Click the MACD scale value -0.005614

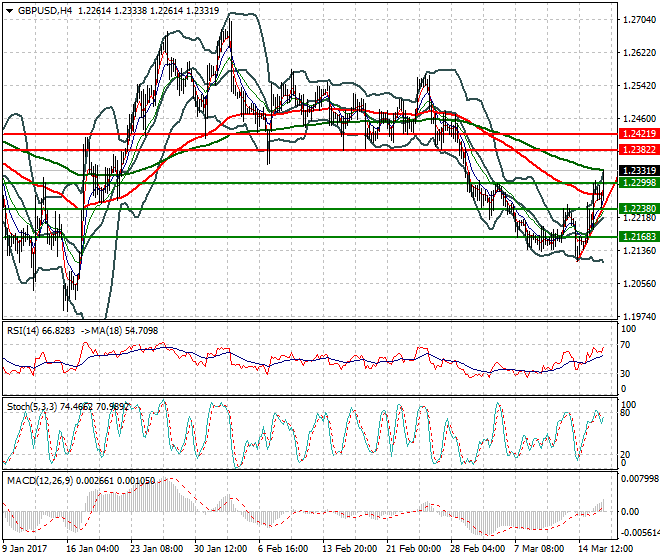tap(640, 533)
